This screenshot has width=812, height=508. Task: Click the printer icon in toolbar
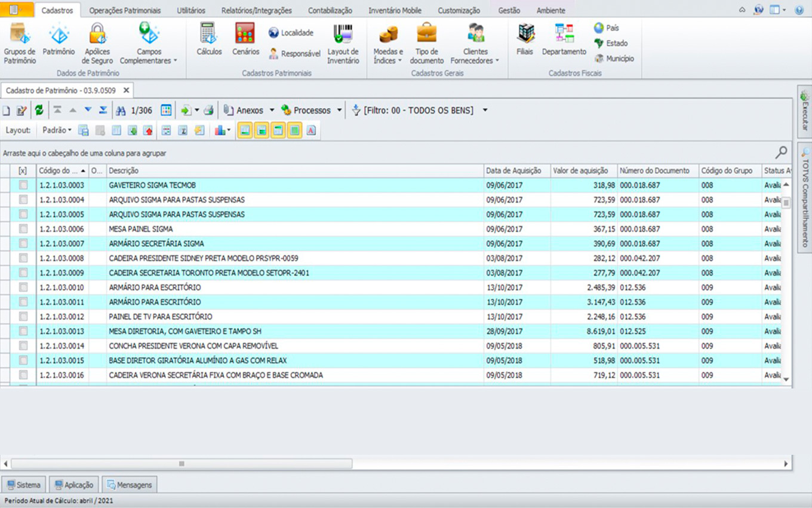[x=208, y=111]
